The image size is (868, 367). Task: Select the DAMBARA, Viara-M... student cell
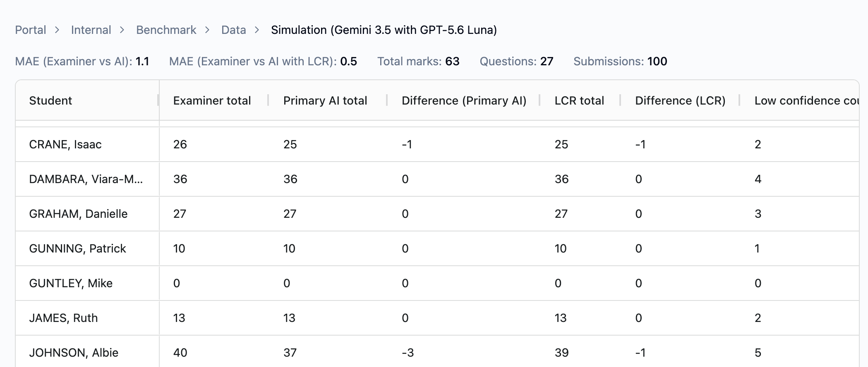(86, 179)
